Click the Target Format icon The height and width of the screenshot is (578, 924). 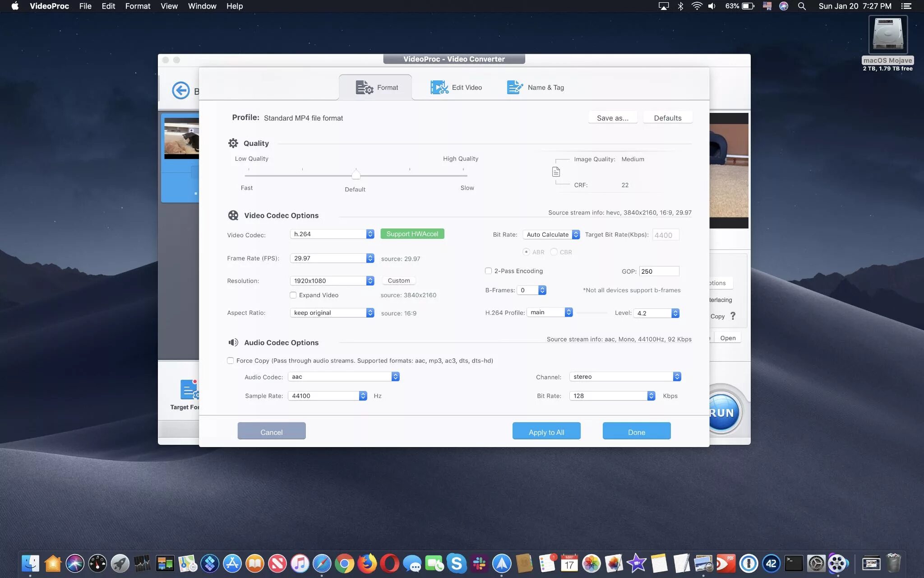pyautogui.click(x=189, y=390)
